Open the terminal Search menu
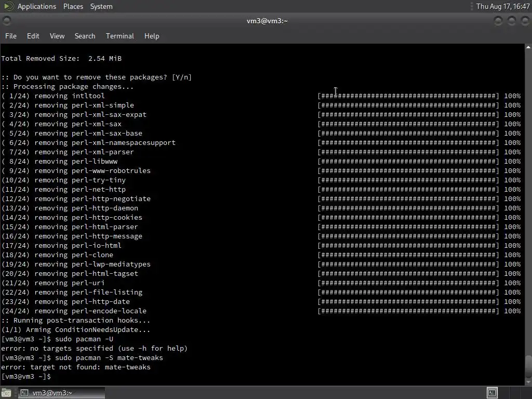The height and width of the screenshot is (399, 532). point(85,36)
